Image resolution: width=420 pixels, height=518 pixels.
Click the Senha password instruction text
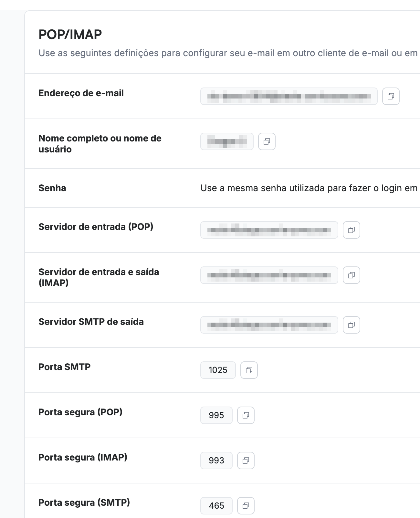(310, 188)
